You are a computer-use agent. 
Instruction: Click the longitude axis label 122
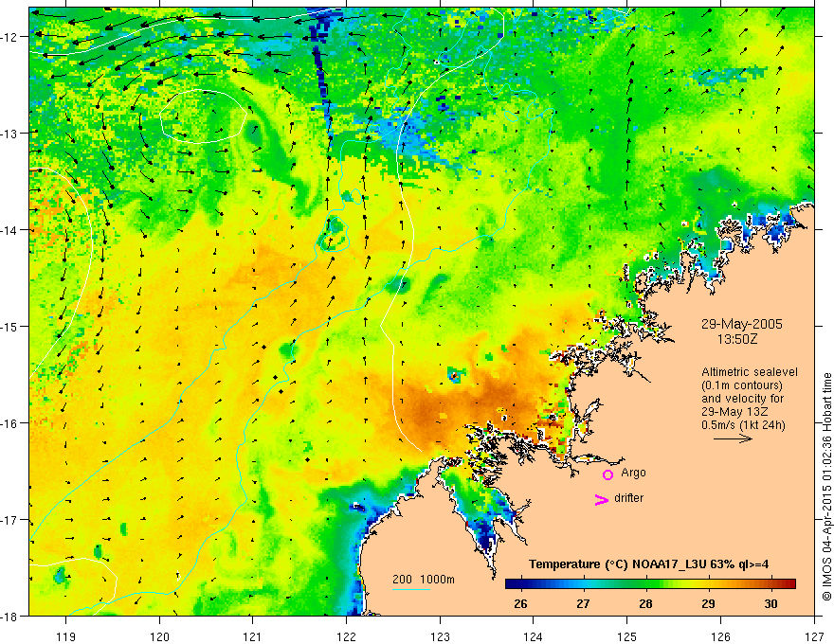[346, 636]
